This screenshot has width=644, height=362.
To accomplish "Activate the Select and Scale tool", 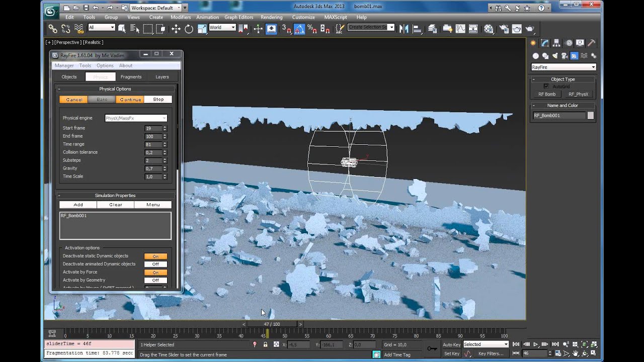I will tap(202, 29).
